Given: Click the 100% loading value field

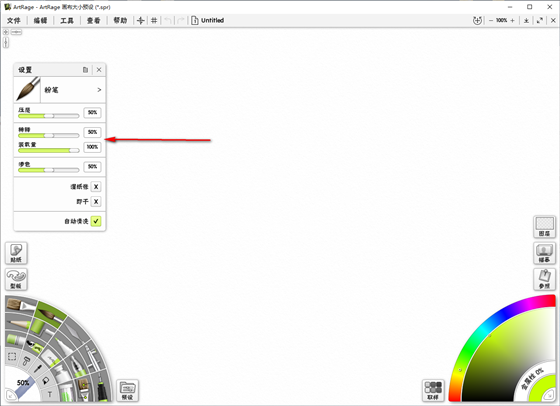Looking at the screenshot, I should [92, 147].
